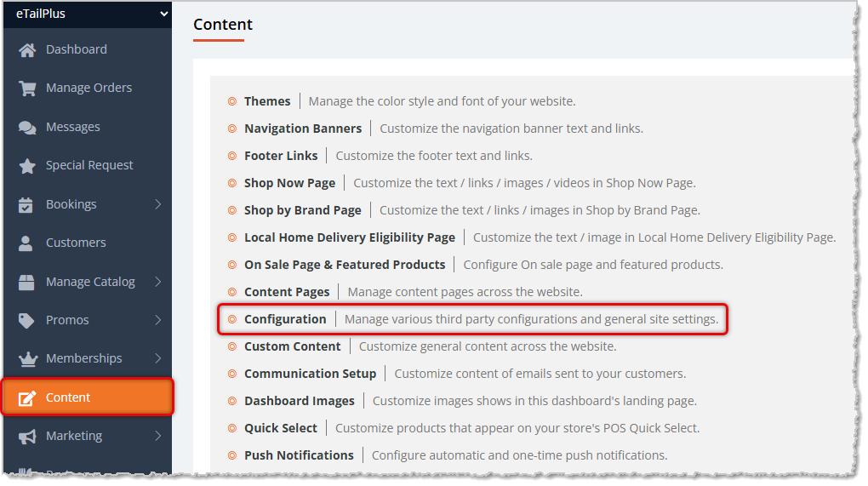Click the Memberships crown icon
868x486 pixels.
click(28, 359)
